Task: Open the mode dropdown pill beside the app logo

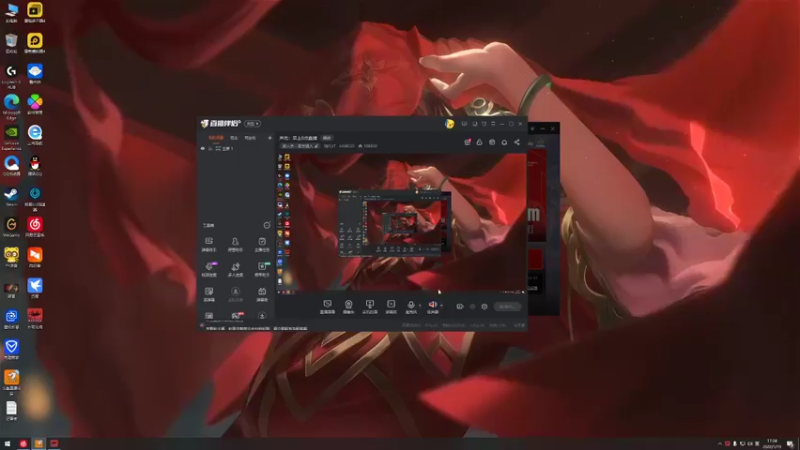Action: click(x=252, y=123)
